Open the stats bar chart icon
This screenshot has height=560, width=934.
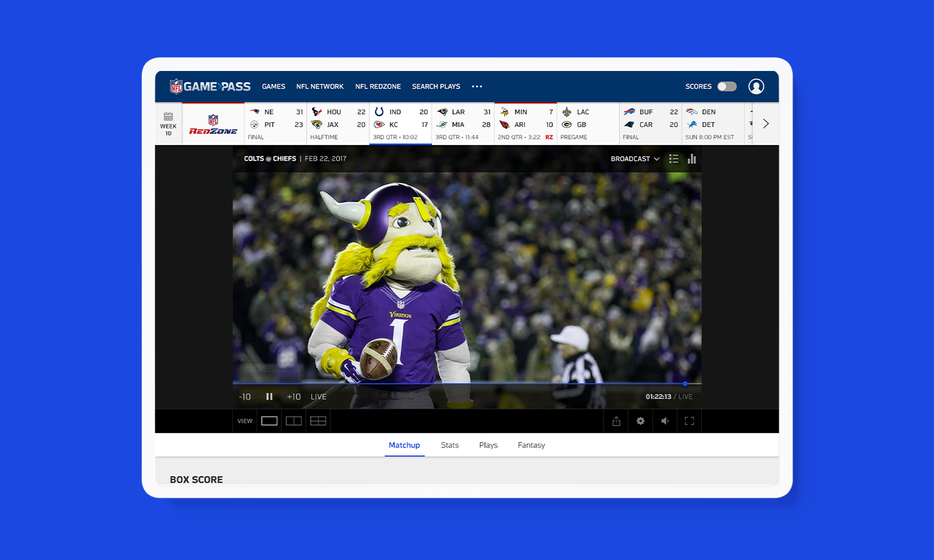(692, 159)
